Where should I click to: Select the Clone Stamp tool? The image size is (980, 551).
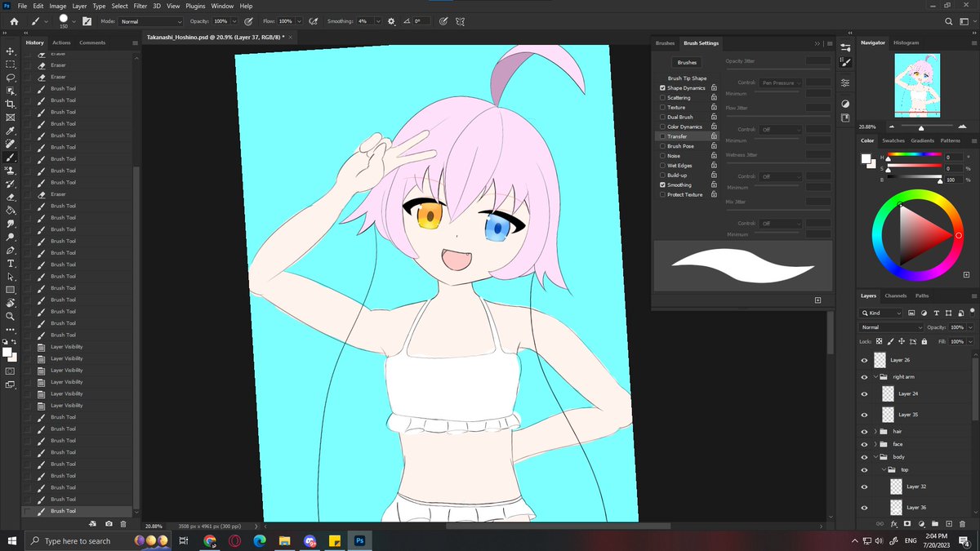tap(11, 171)
